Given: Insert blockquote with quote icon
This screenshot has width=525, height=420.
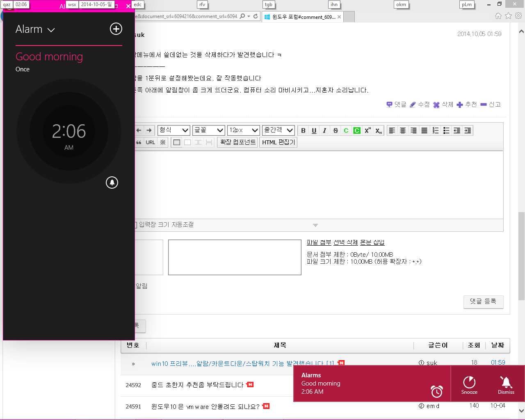Looking at the screenshot, I should point(139,142).
